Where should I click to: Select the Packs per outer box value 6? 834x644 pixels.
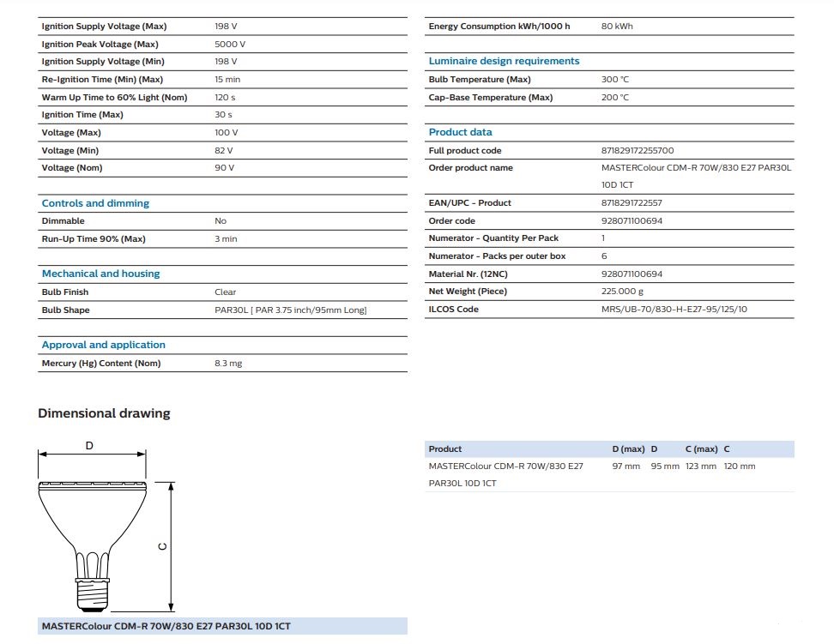pos(604,256)
